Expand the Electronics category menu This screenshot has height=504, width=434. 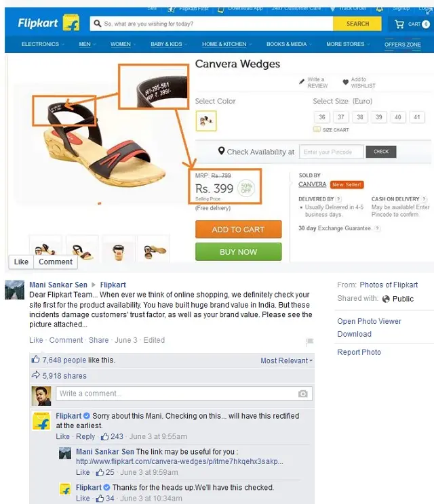tap(42, 44)
